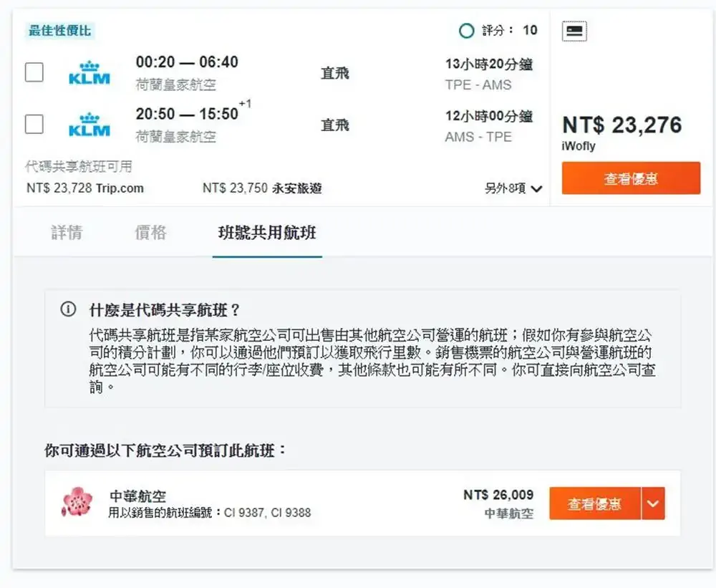Image resolution: width=716 pixels, height=588 pixels.
Task: Tick the checkbox for the 20:50 AMS-TPE flight
Action: [34, 124]
